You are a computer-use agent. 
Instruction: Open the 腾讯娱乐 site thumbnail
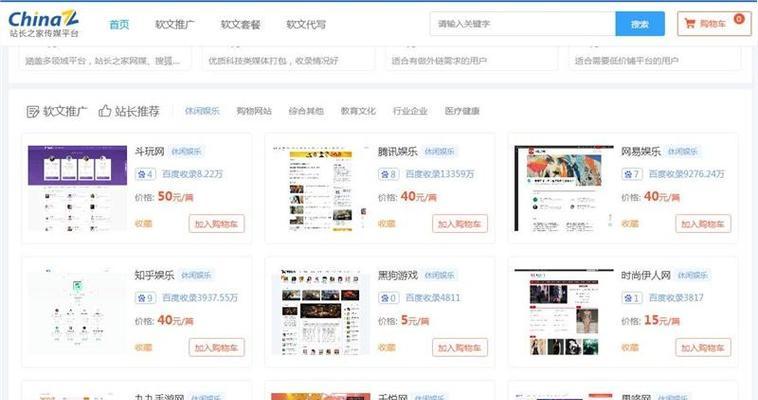pos(321,188)
